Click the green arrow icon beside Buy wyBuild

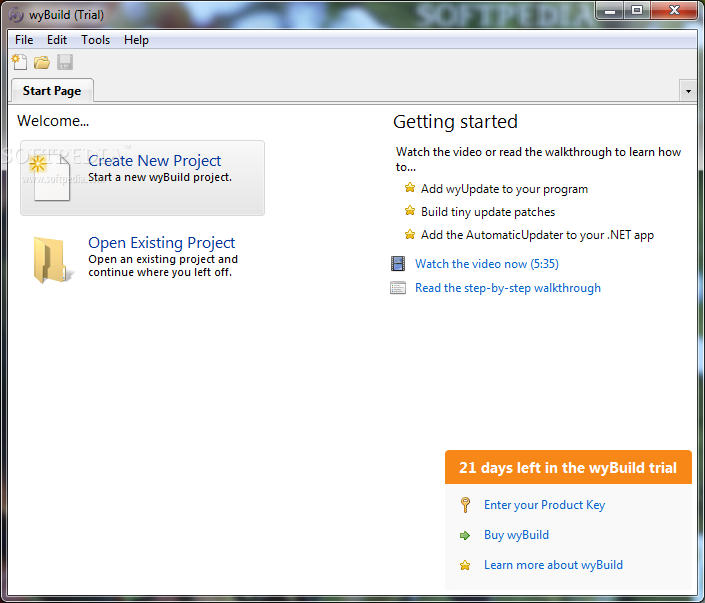[465, 535]
